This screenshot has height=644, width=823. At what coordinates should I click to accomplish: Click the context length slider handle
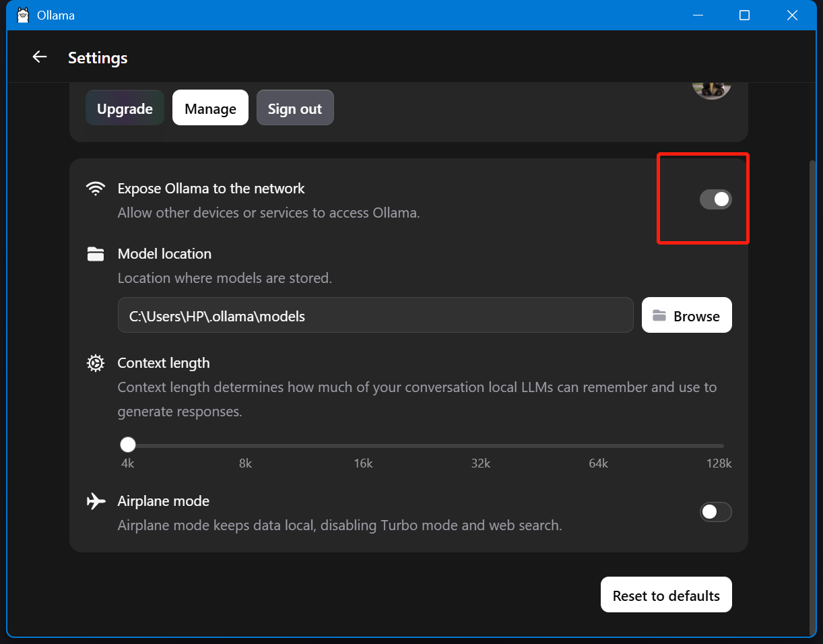pos(128,445)
